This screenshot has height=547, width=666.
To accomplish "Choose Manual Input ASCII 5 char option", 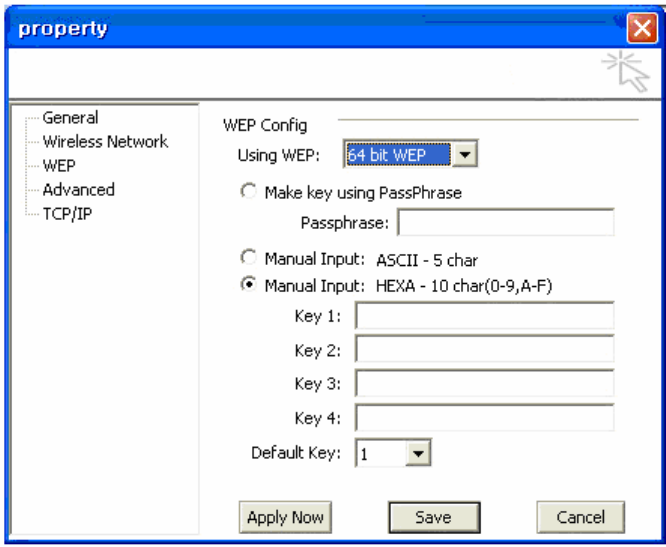I will [x=248, y=257].
